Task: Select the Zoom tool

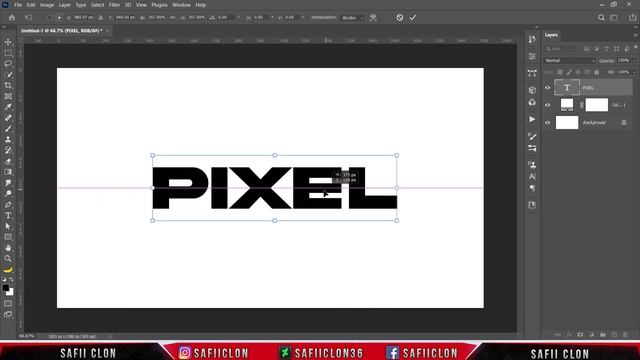Action: pos(8,259)
